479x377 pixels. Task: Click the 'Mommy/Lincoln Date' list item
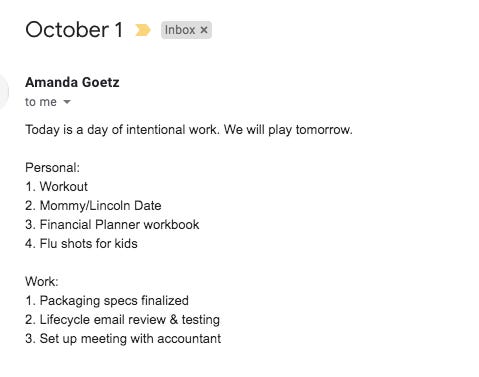93,206
